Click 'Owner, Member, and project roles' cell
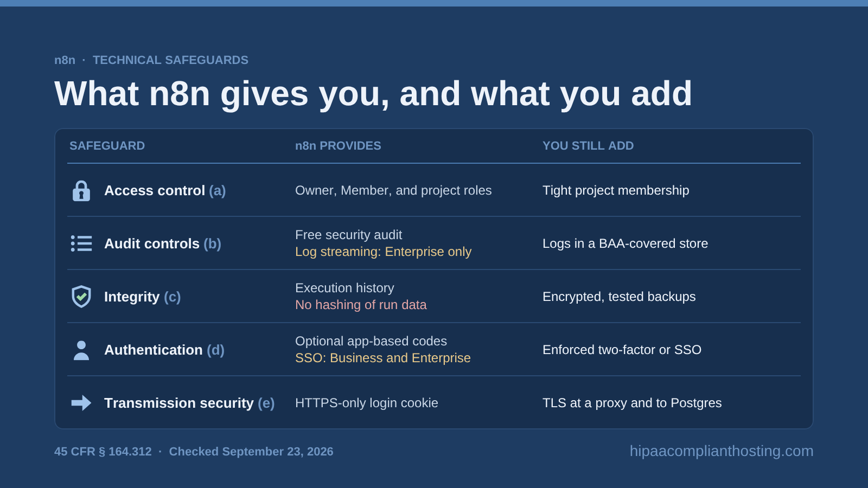The image size is (868, 488). point(393,190)
